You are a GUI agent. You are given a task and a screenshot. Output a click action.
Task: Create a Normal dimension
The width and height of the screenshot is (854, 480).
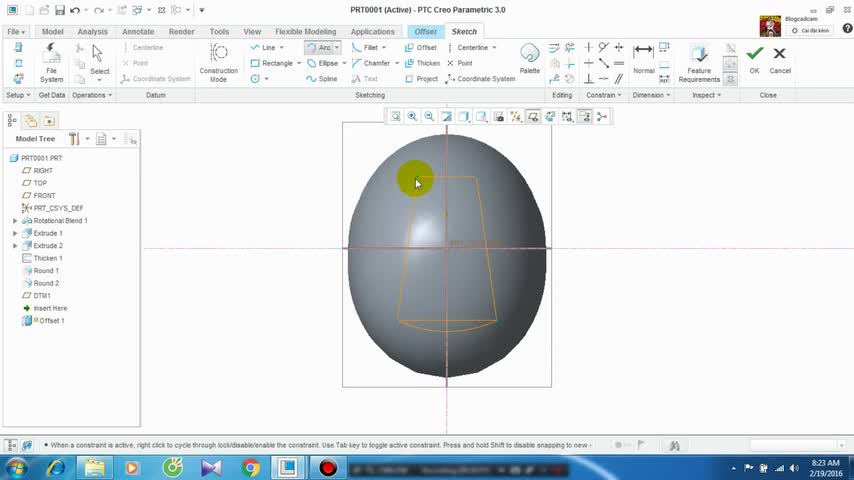click(643, 59)
